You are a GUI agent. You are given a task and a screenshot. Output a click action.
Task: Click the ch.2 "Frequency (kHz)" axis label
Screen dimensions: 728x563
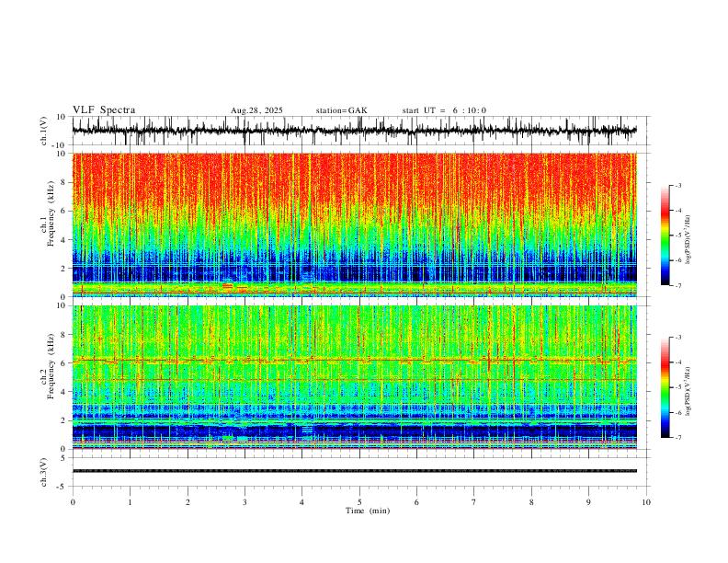click(x=51, y=366)
